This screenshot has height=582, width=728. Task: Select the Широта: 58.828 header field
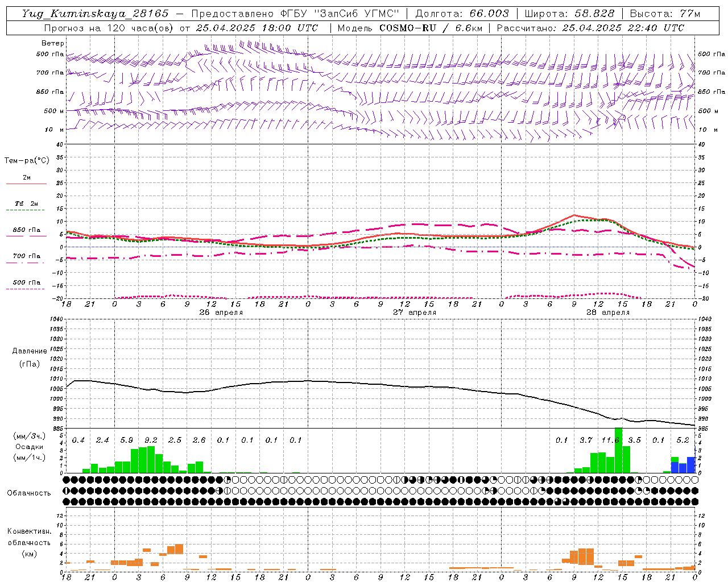pos(569,14)
